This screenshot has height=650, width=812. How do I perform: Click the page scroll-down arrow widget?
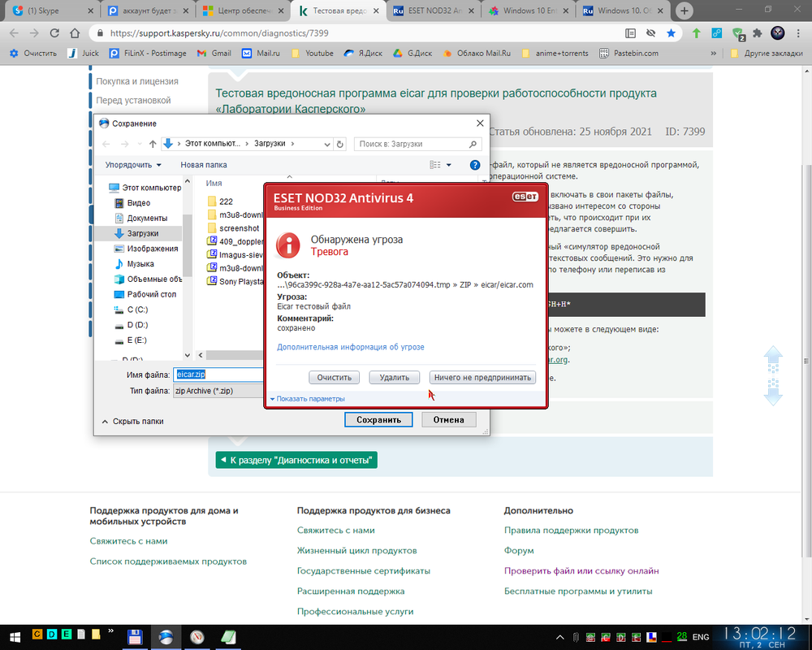[773, 392]
